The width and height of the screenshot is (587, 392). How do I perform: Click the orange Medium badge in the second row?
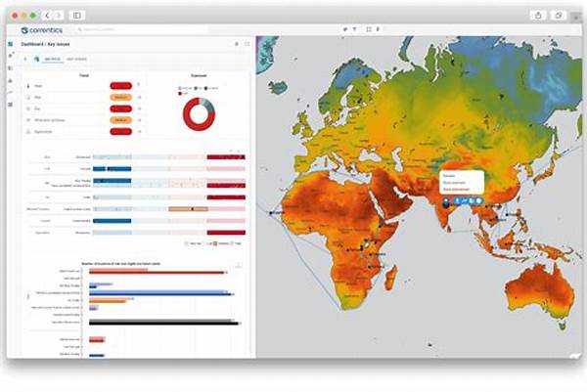click(121, 97)
